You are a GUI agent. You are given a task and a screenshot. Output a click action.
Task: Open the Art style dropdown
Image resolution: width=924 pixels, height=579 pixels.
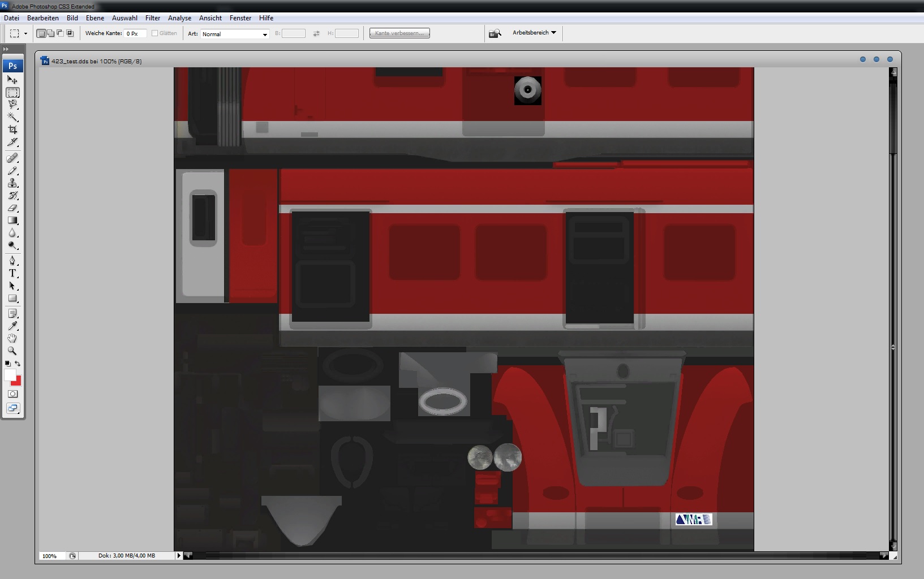click(x=235, y=34)
